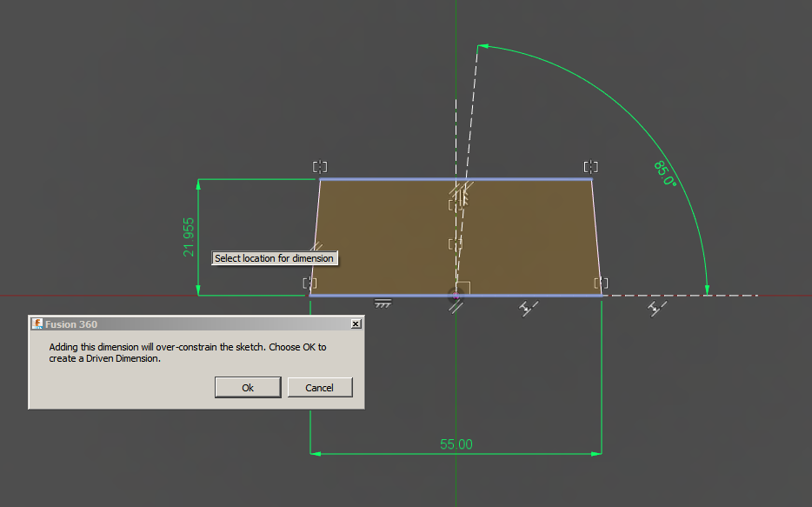The width and height of the screenshot is (812, 507).
Task: Click the parallel constraint marks on the left edge
Action: [320, 246]
